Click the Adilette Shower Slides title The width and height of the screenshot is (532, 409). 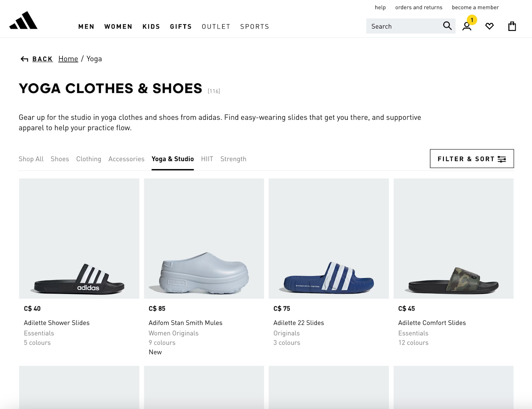coord(57,323)
